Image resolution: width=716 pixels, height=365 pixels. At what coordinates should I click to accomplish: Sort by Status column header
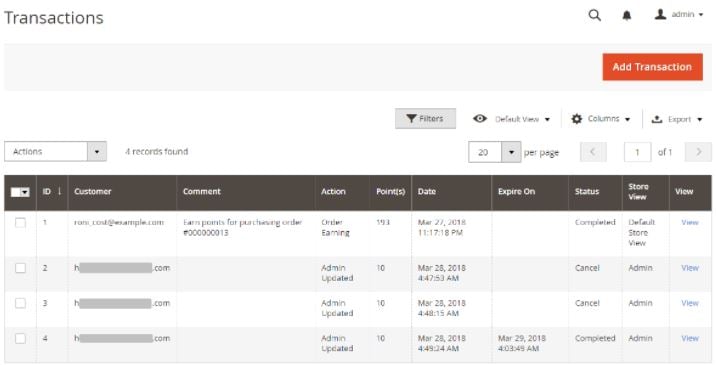pyautogui.click(x=587, y=191)
